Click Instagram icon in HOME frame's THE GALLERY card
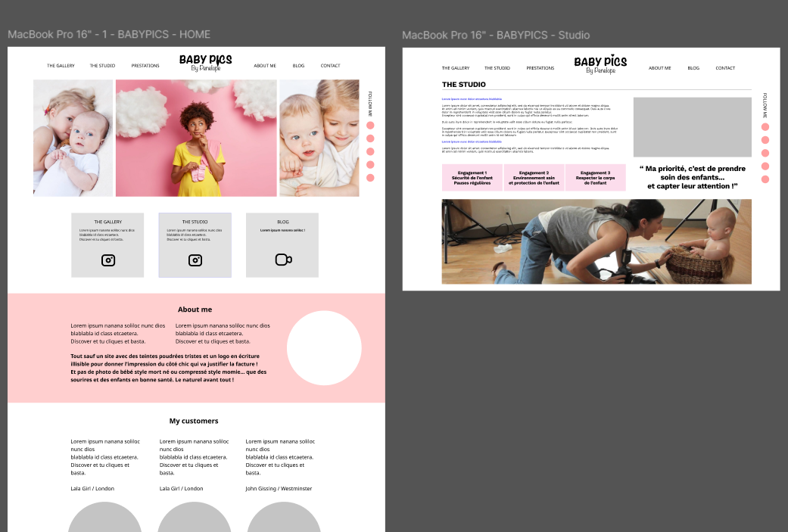This screenshot has height=532, width=788. coord(108,260)
